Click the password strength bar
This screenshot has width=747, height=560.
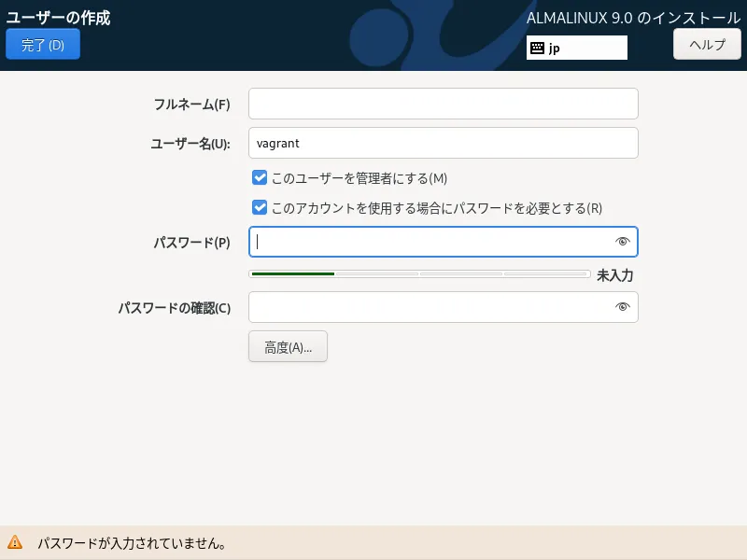point(419,273)
